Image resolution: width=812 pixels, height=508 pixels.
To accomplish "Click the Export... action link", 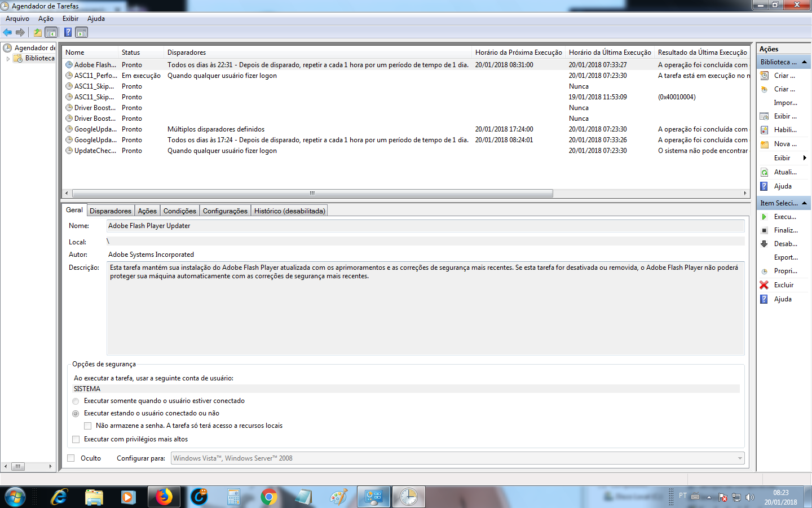I will 785,257.
